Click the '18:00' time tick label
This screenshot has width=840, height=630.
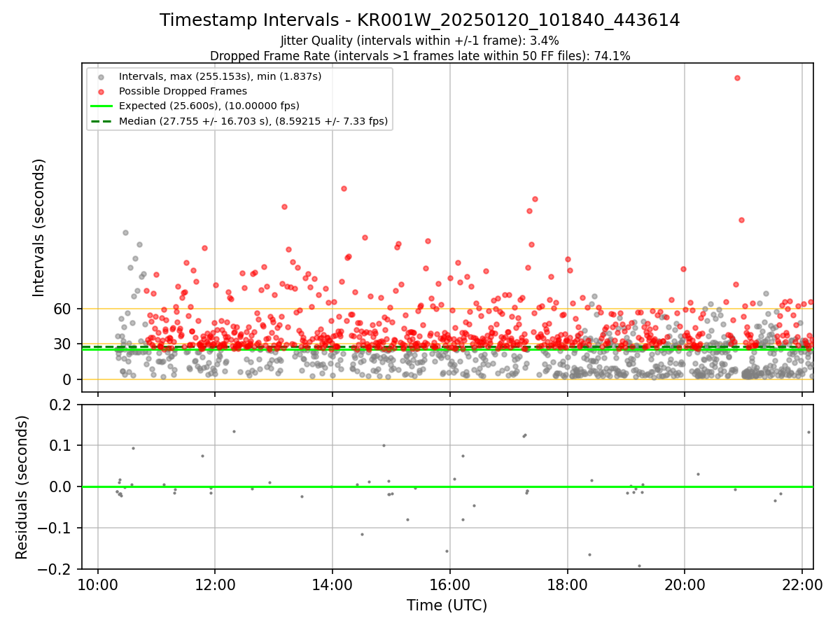pyautogui.click(x=568, y=584)
